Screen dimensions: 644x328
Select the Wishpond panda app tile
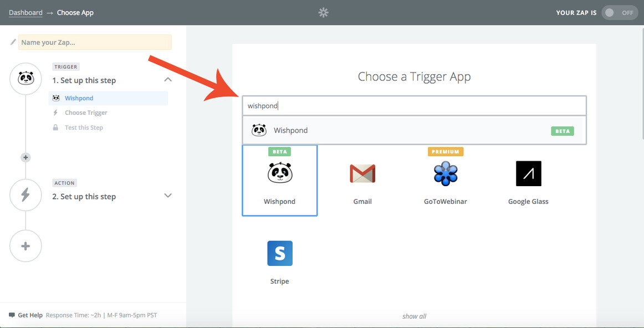280,180
